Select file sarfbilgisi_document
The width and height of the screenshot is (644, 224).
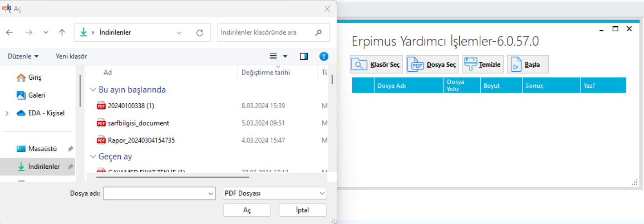139,123
